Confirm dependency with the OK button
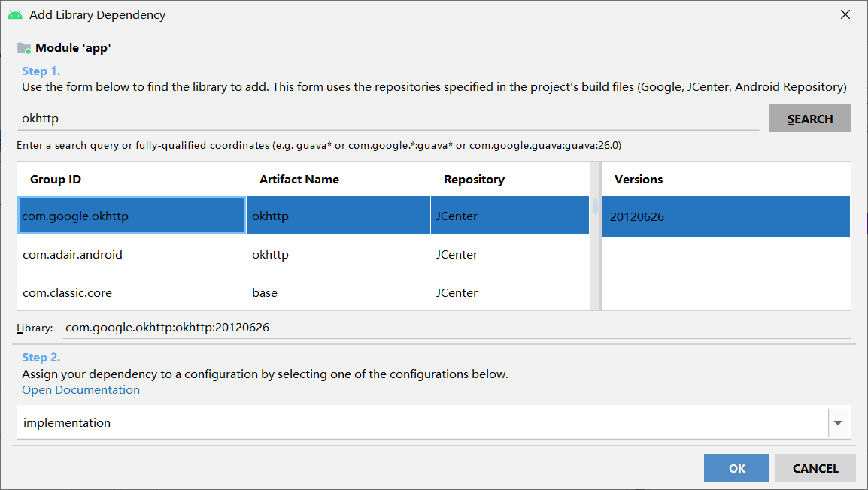The width and height of the screenshot is (868, 490). (736, 468)
